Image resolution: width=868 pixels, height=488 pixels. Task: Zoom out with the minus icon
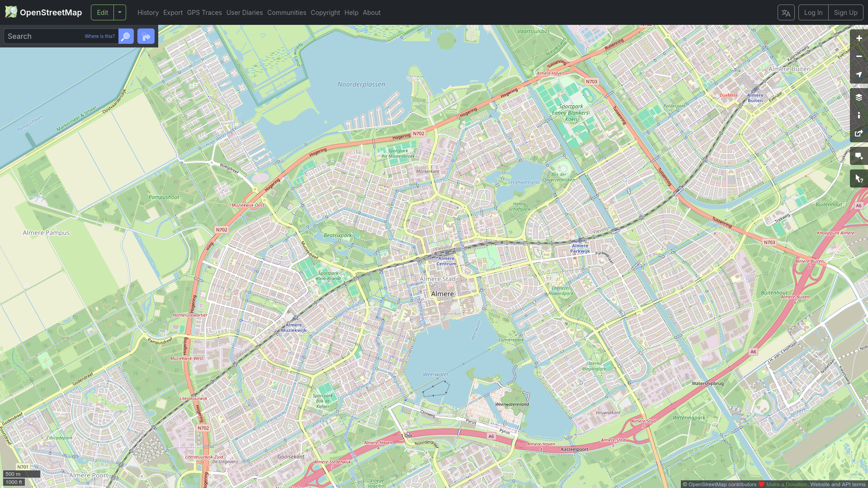(x=859, y=56)
